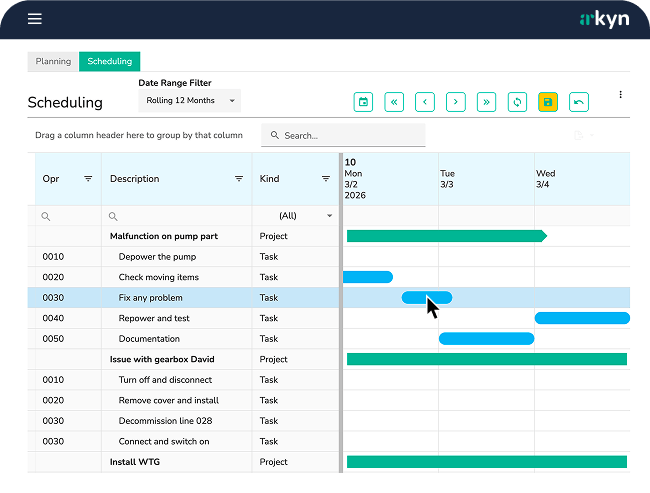This screenshot has height=493, width=650.
Task: Click the search magnifier icon in Search box
Action: tap(275, 135)
